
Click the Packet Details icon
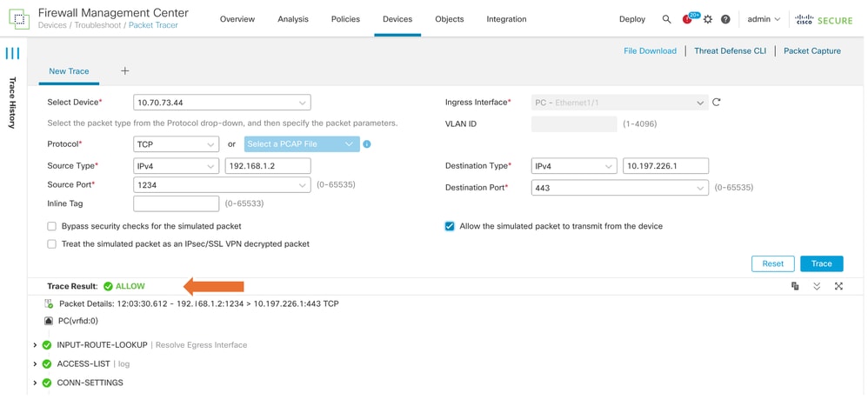pyautogui.click(x=49, y=303)
